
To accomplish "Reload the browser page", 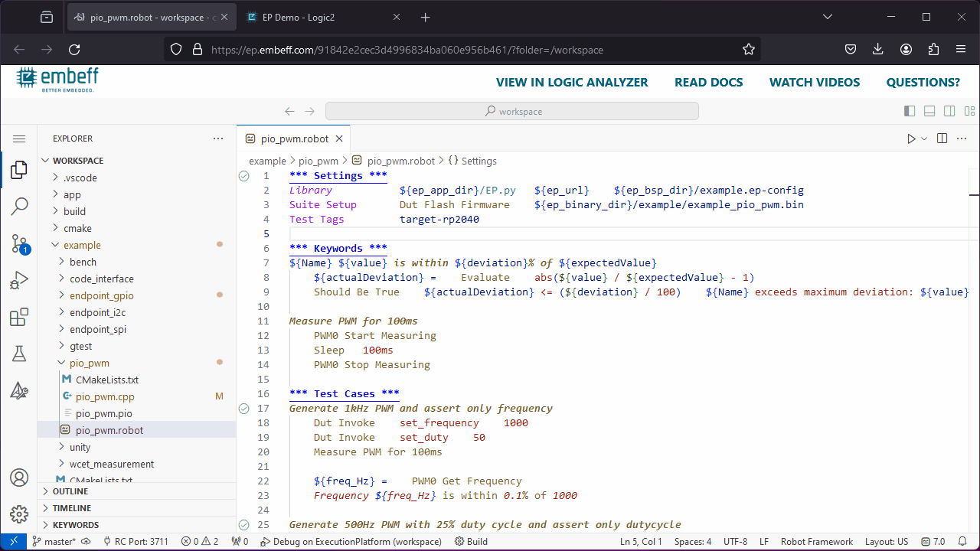I will pyautogui.click(x=74, y=49).
